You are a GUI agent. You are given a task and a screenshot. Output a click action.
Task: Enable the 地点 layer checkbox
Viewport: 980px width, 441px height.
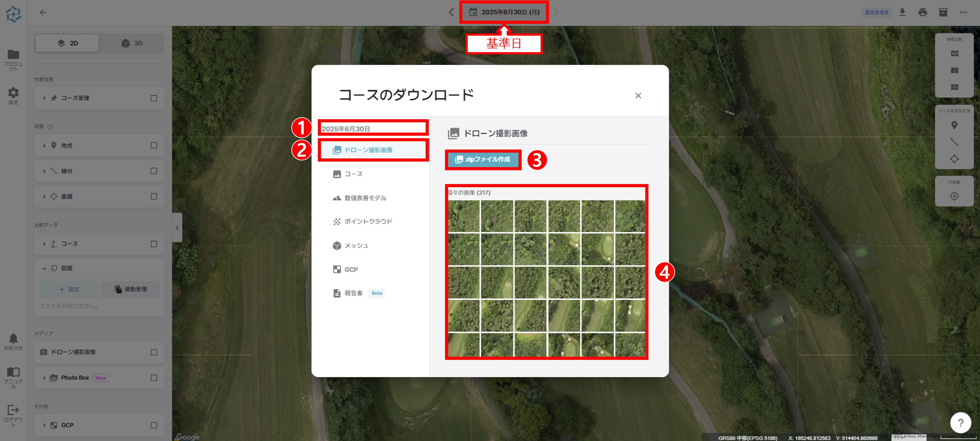pos(154,145)
